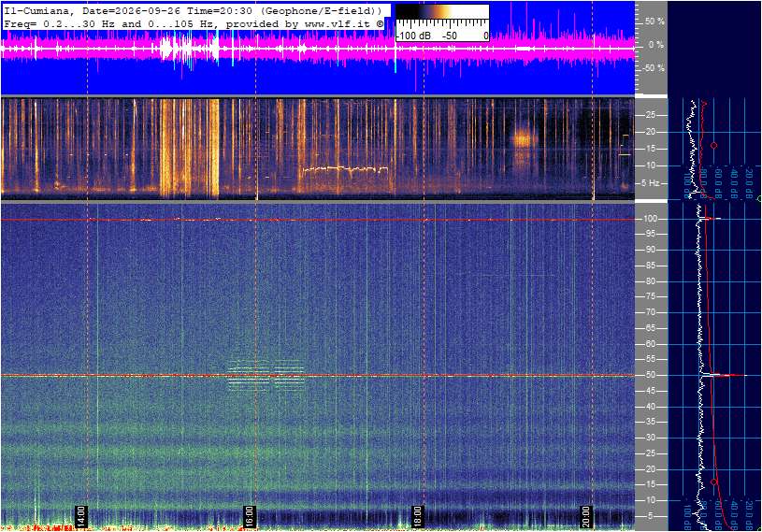
Task: Click the striped pattern near 50 Hz at 16:00
Action: 266,375
